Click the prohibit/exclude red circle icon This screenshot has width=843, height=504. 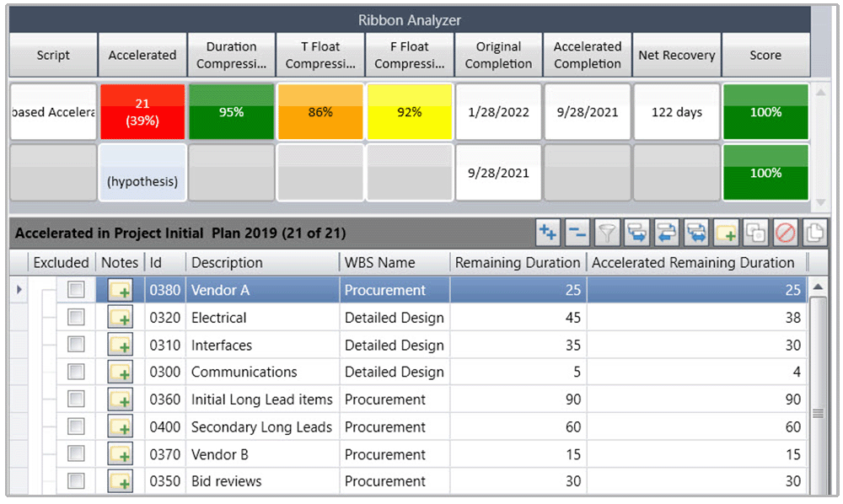pyautogui.click(x=785, y=233)
